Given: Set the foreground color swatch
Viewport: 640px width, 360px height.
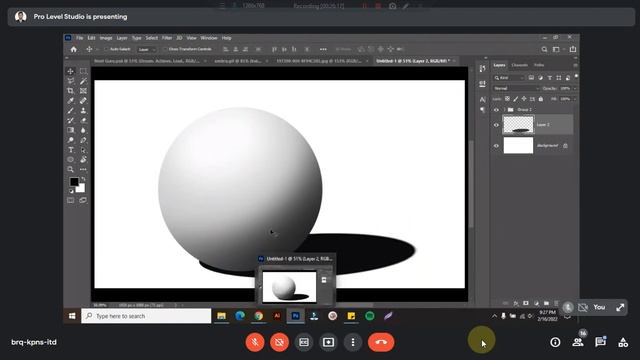Looking at the screenshot, I should (x=74, y=182).
